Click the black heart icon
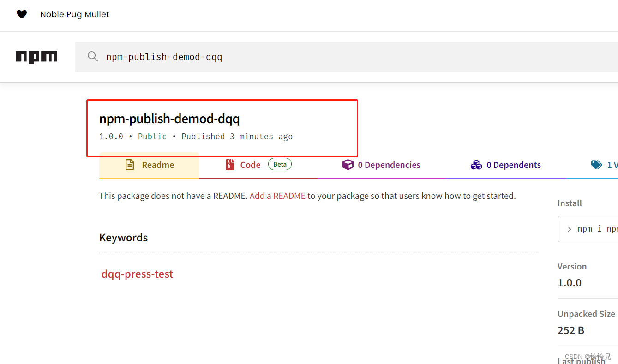618x364 pixels. click(22, 14)
